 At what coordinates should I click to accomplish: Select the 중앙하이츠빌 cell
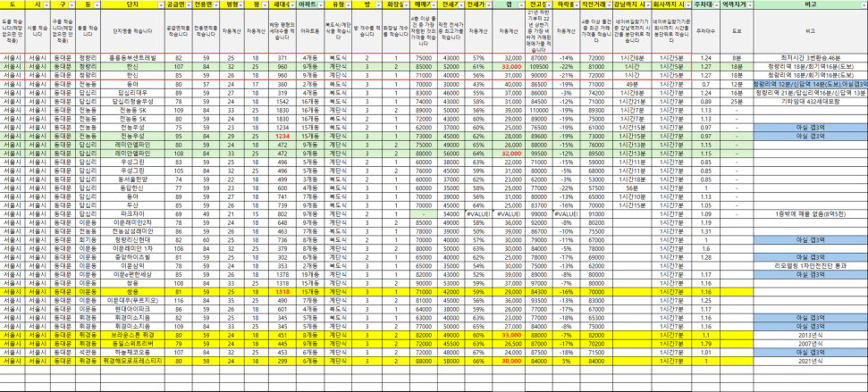[133, 257]
